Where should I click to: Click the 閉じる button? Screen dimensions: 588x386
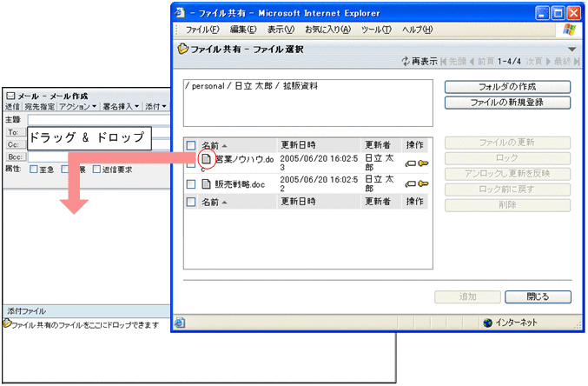(x=538, y=296)
